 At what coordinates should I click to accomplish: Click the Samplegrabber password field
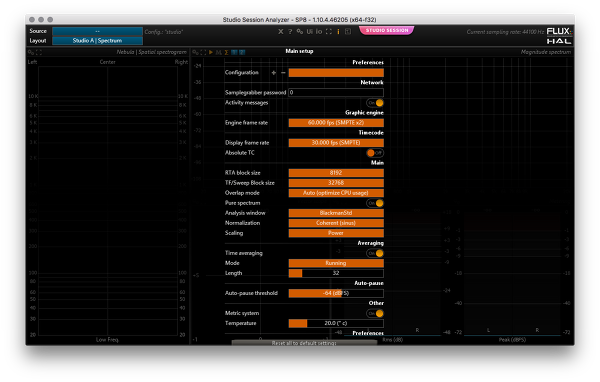coord(336,93)
